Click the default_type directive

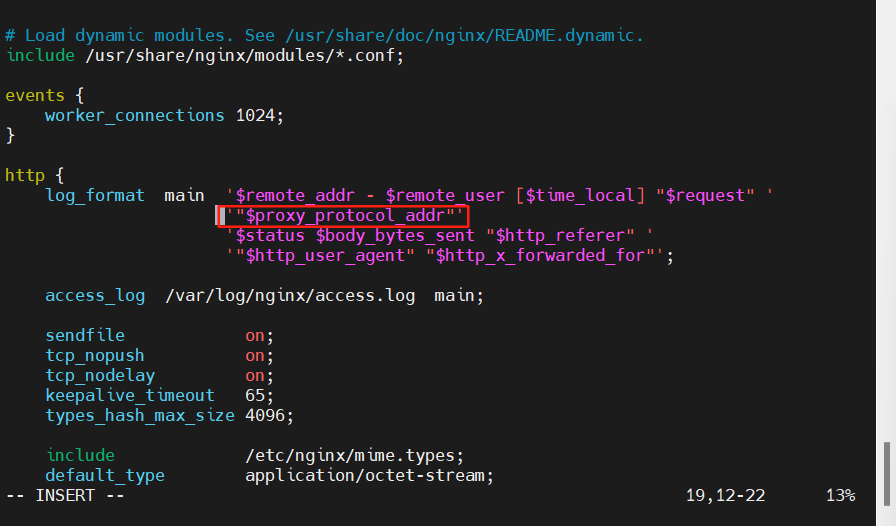pyautogui.click(x=105, y=476)
